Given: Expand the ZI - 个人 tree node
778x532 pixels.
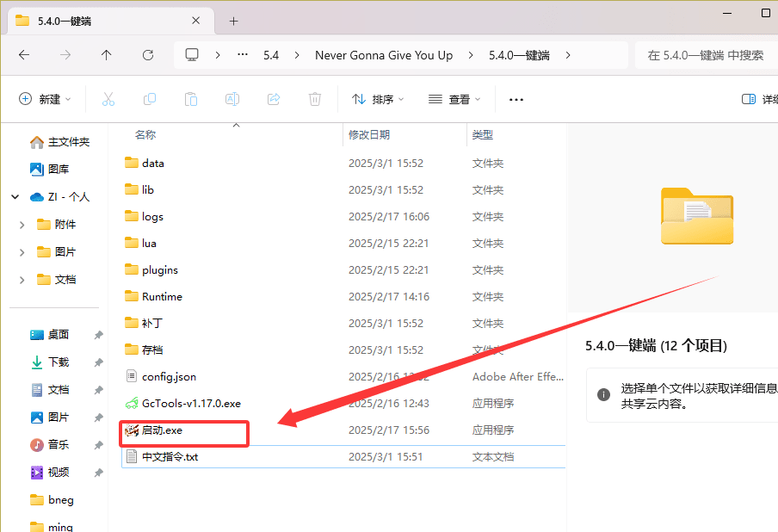Looking at the screenshot, I should [15, 196].
